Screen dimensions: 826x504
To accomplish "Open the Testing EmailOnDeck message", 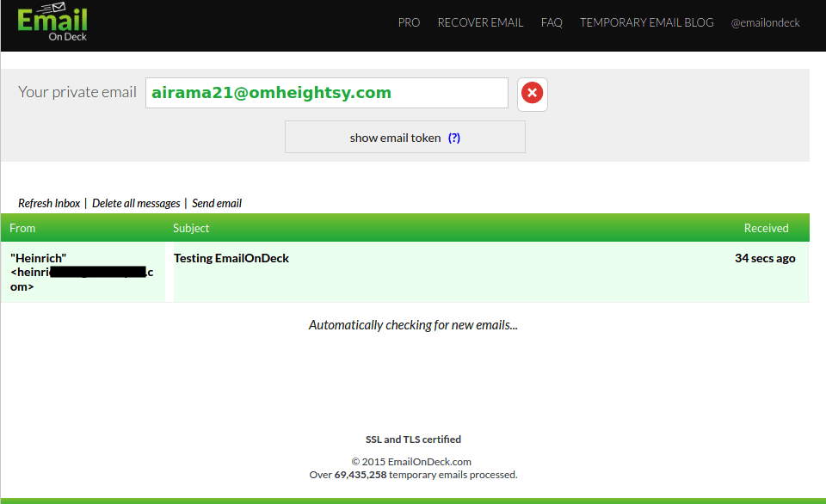I will pyautogui.click(x=231, y=258).
